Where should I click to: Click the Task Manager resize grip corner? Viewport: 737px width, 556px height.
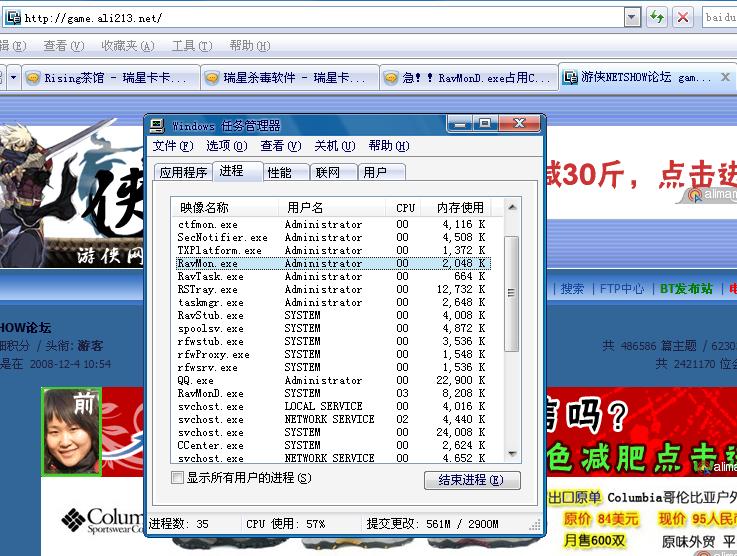tap(535, 526)
